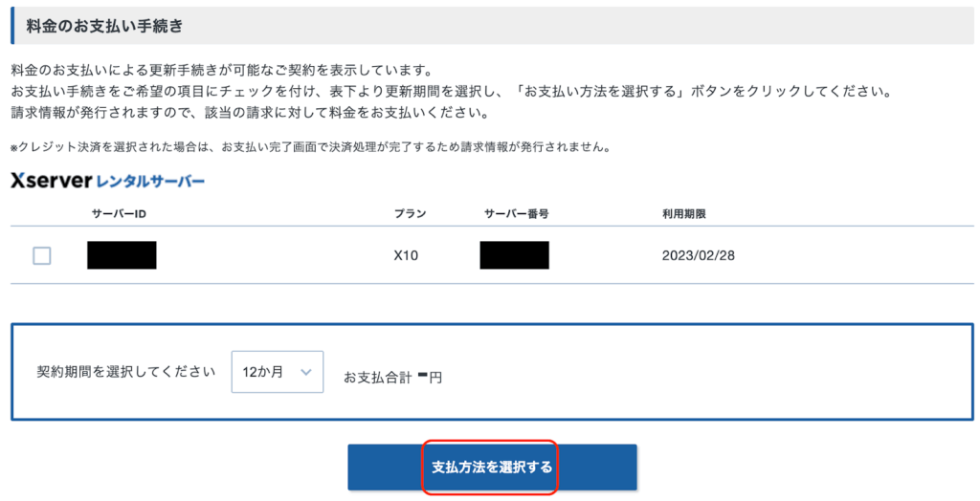Click the 料金のお支払い手続き heading
This screenshot has width=980, height=501.
(105, 26)
